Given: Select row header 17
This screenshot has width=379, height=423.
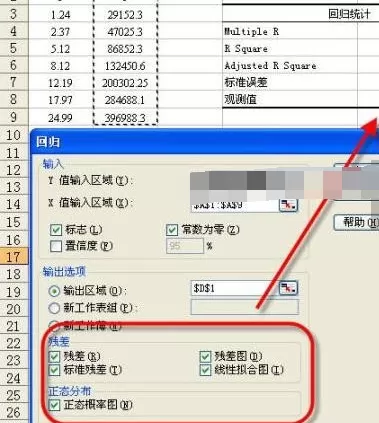Looking at the screenshot, I should [14, 257].
